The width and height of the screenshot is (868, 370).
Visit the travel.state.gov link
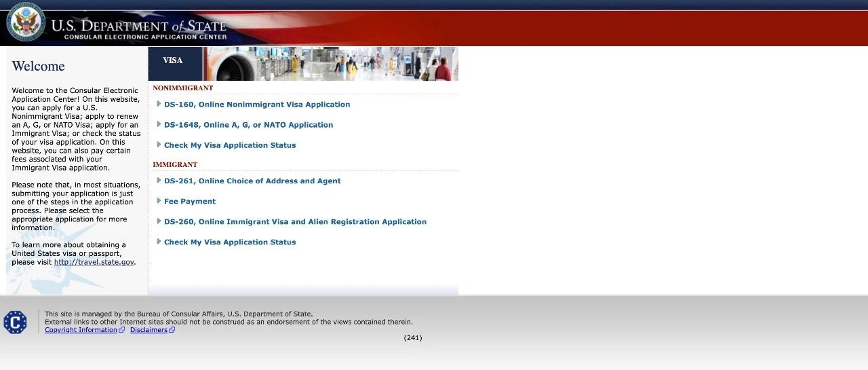coord(94,262)
